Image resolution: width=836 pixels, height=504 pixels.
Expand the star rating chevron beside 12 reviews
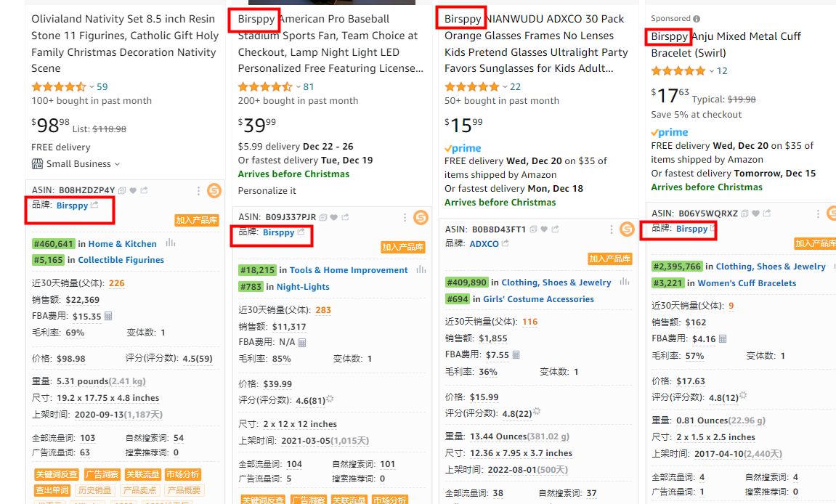(x=711, y=71)
